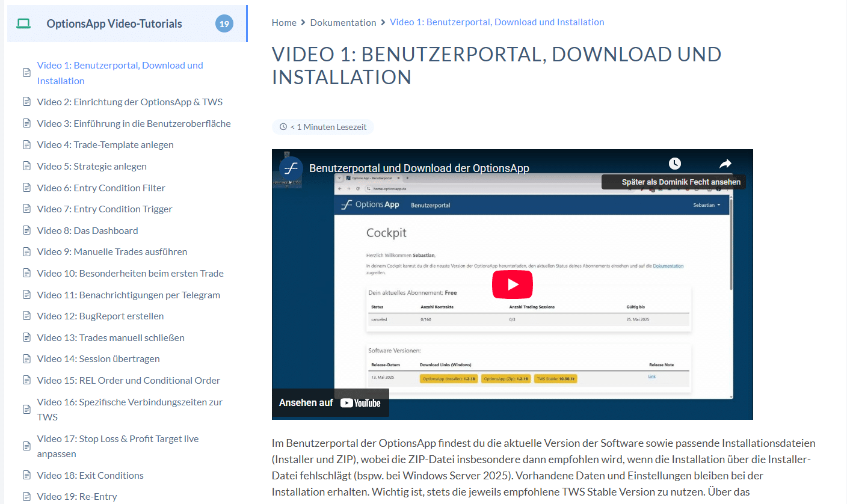Open the Dokumentation breadcrumb link

point(343,22)
